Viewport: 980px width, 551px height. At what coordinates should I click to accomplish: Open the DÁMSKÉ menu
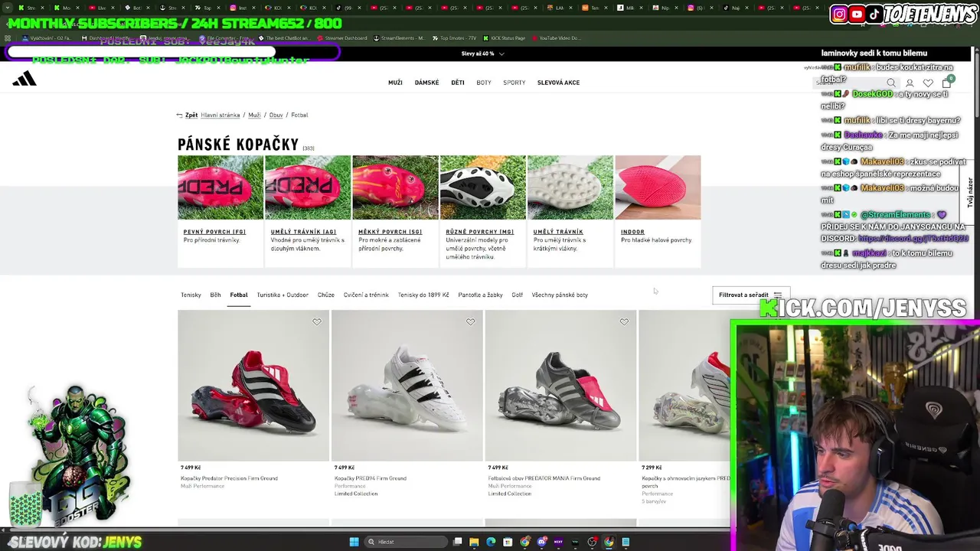point(426,83)
